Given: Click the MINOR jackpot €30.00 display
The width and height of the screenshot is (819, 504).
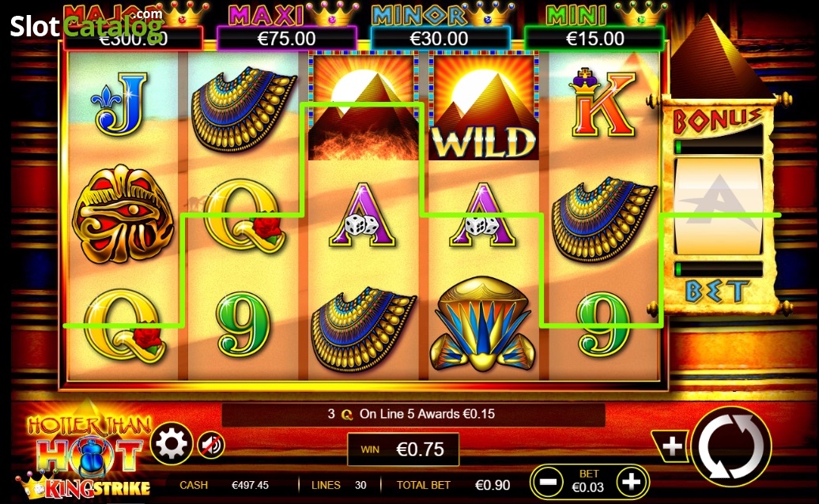Looking at the screenshot, I should pos(440,38).
